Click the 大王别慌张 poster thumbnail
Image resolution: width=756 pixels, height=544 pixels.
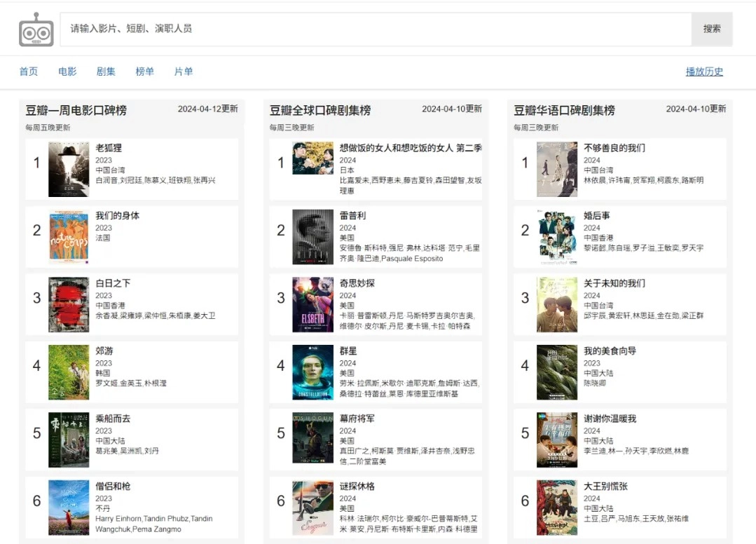point(557,508)
